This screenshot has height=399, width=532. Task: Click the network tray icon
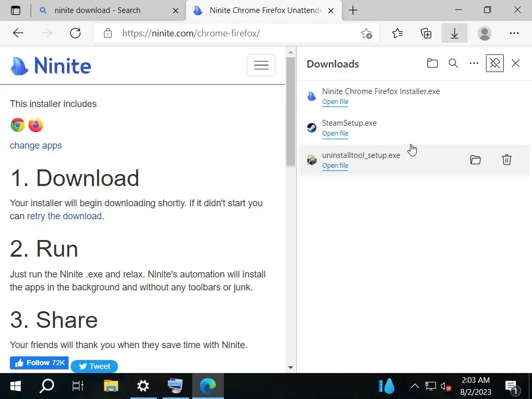tap(431, 386)
